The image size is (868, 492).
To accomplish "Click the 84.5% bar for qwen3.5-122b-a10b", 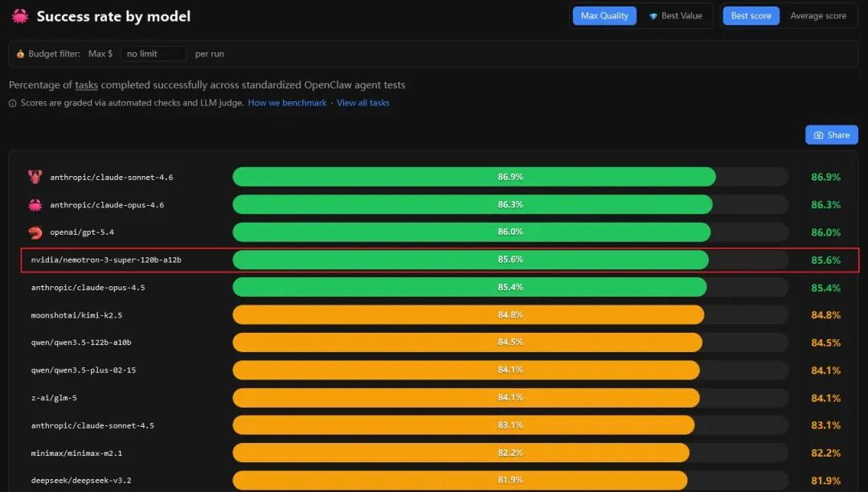I will (467, 342).
